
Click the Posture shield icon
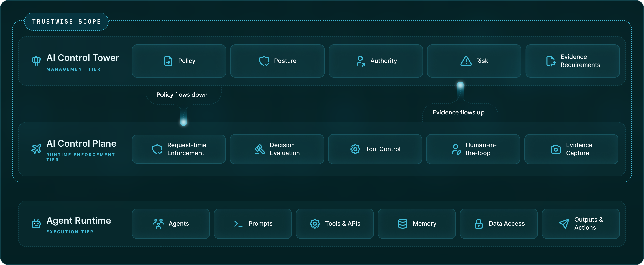(264, 61)
